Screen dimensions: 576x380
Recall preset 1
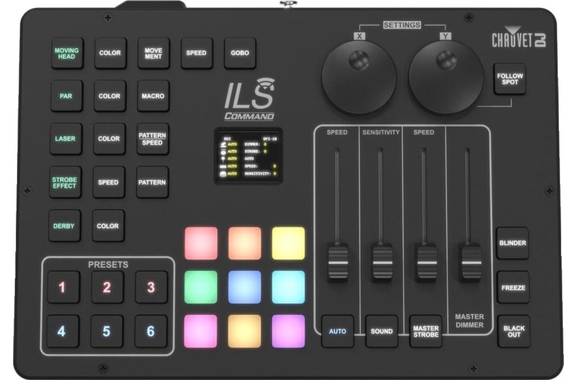click(x=63, y=287)
